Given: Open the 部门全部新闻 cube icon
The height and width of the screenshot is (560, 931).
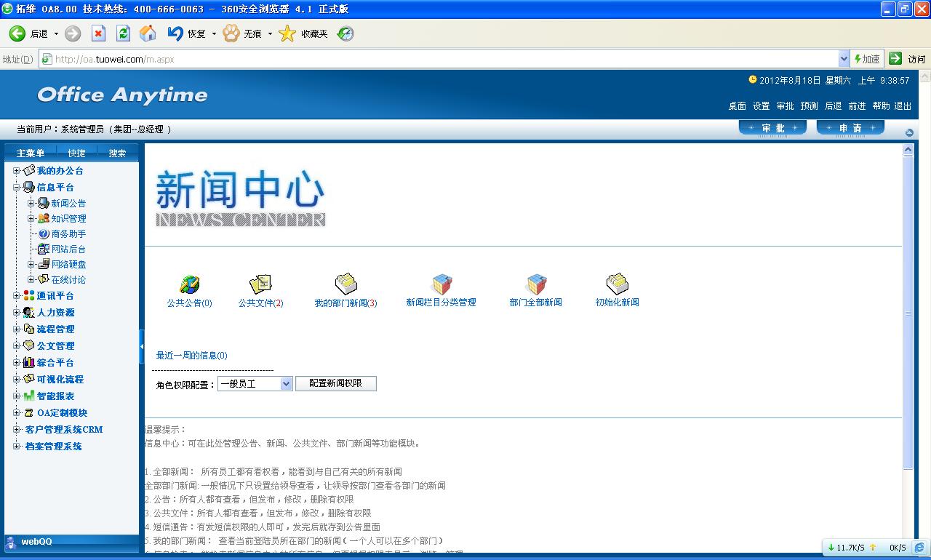Looking at the screenshot, I should click(x=536, y=284).
